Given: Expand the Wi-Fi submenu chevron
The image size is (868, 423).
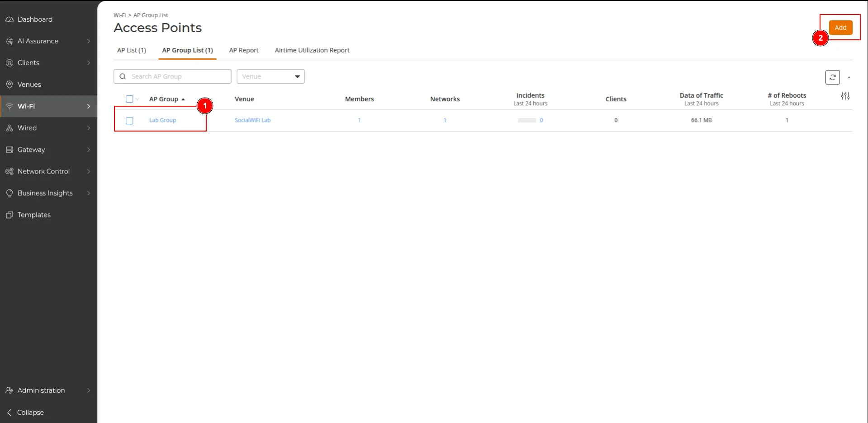Looking at the screenshot, I should (x=89, y=106).
